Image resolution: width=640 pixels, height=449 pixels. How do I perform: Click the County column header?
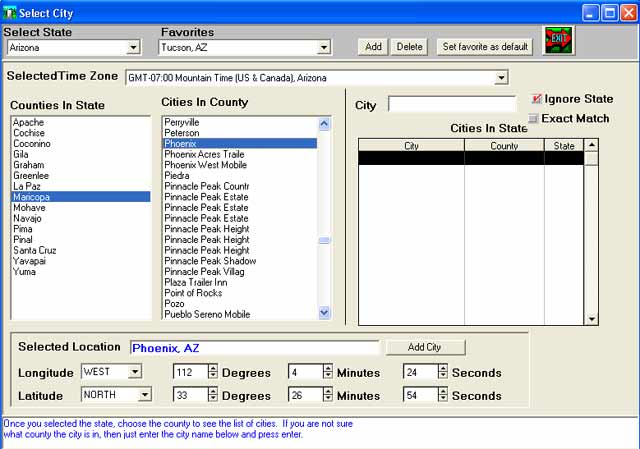pyautogui.click(x=504, y=146)
